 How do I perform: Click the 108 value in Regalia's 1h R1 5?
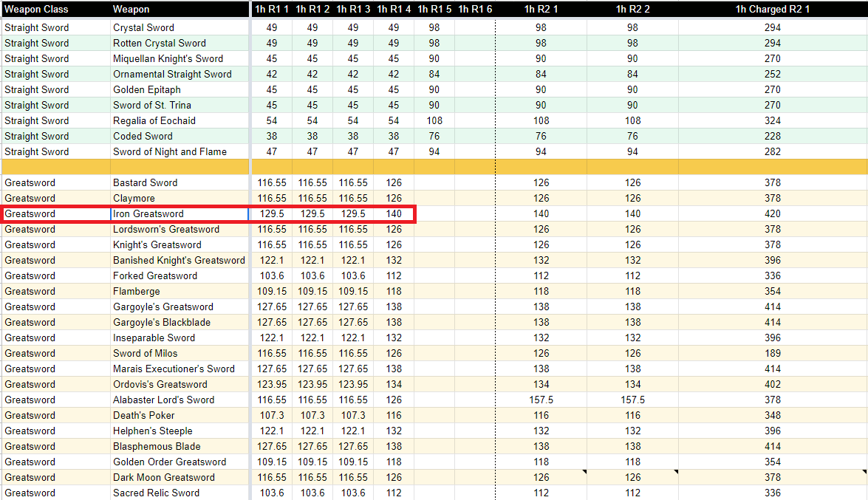click(x=434, y=120)
